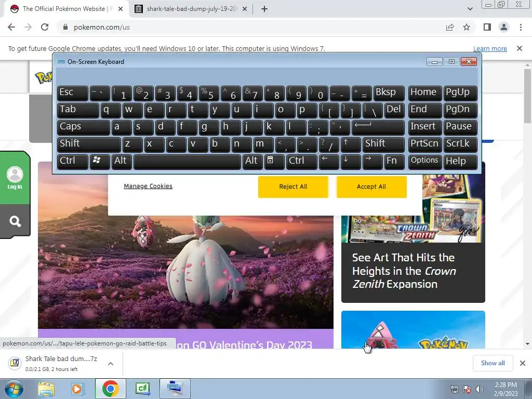
Task: Open the Manage Cookies link
Action: [x=148, y=186]
